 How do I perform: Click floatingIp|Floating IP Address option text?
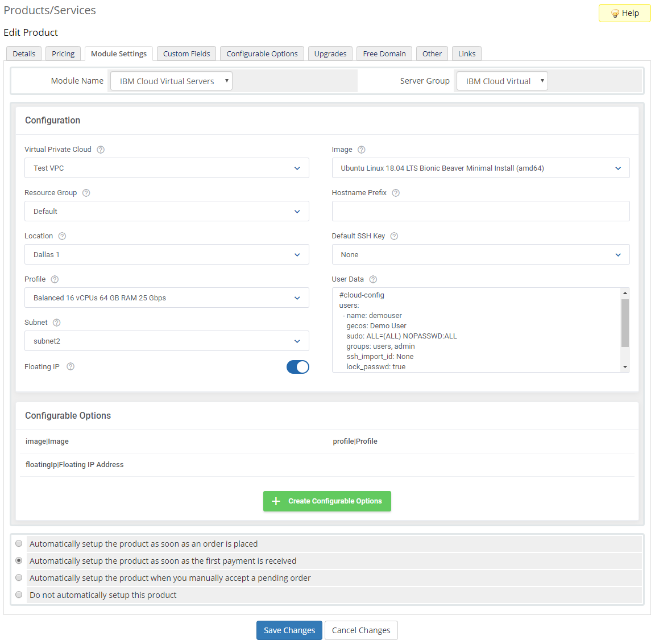coord(74,465)
